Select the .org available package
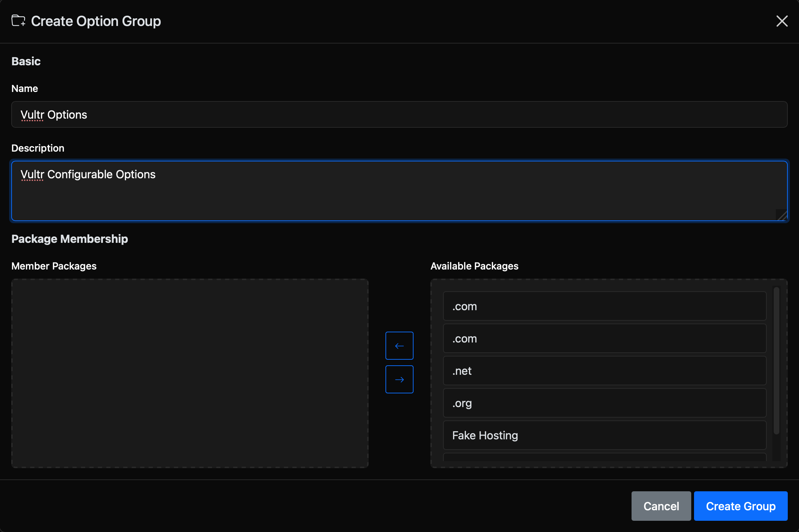The image size is (799, 532). tap(605, 403)
